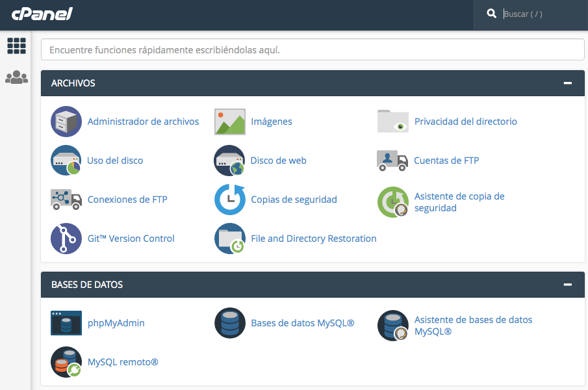588x390 pixels.
Task: Click the Copias de seguridad clock icon
Action: click(229, 200)
